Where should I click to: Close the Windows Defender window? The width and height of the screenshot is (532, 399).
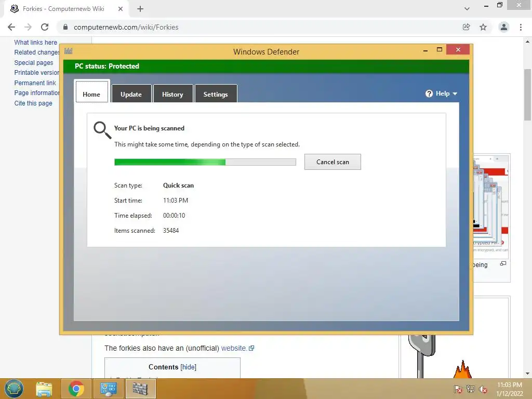[458, 49]
